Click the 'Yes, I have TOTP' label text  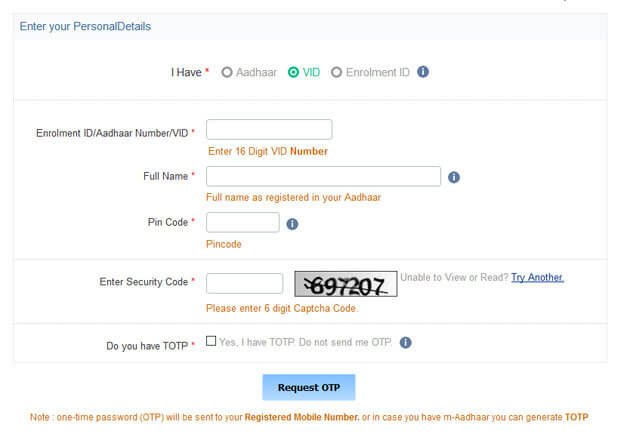(305, 342)
